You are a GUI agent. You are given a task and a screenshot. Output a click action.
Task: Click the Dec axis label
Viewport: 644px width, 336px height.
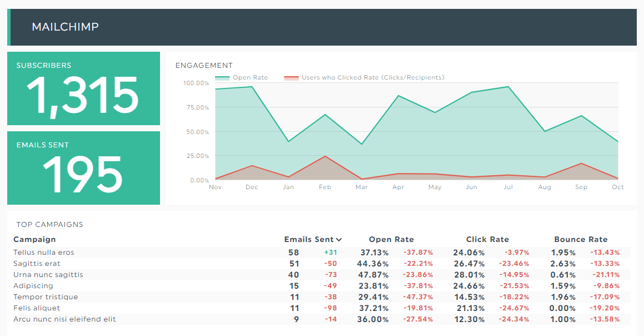(x=252, y=187)
